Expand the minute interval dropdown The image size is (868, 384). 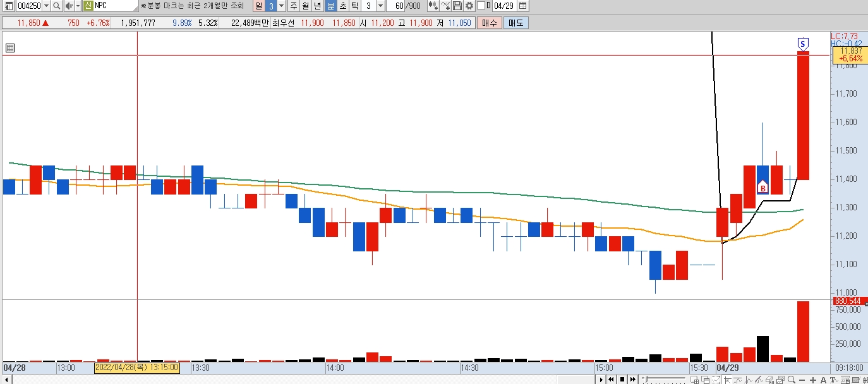pyautogui.click(x=380, y=6)
